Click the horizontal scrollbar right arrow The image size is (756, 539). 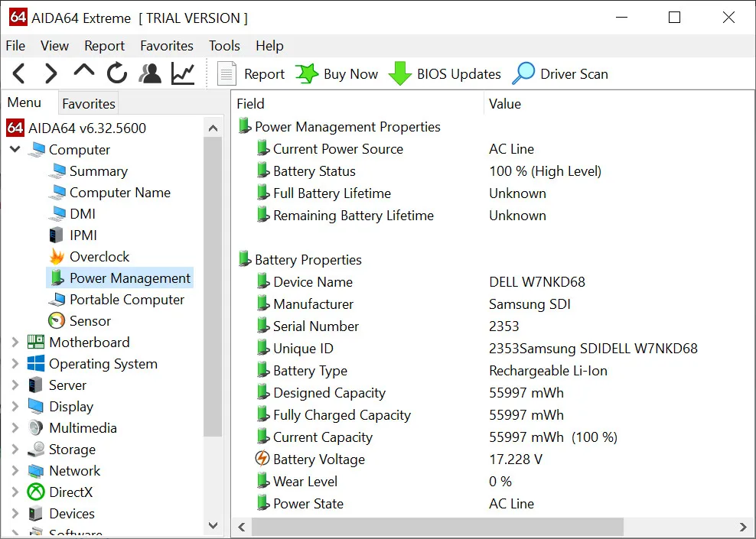pyautogui.click(x=743, y=527)
